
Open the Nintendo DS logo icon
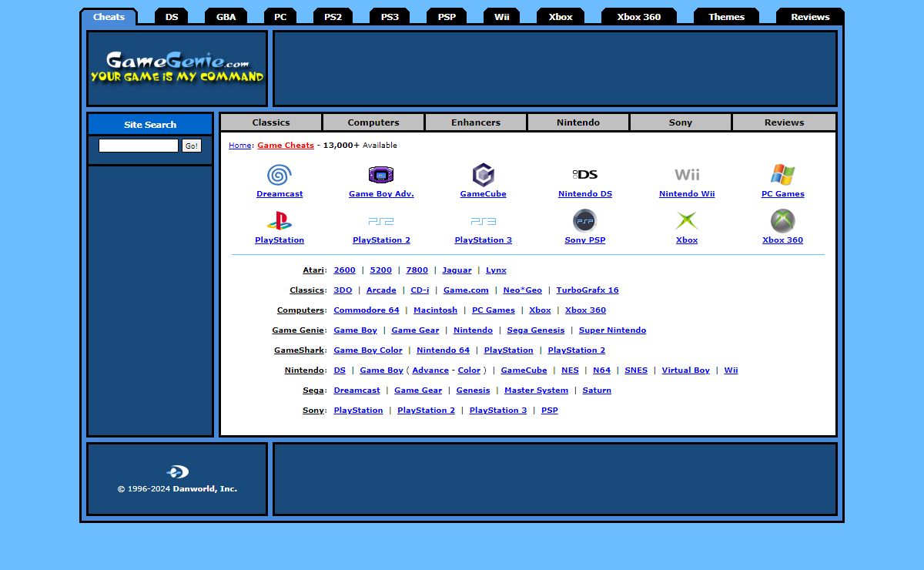(x=585, y=175)
